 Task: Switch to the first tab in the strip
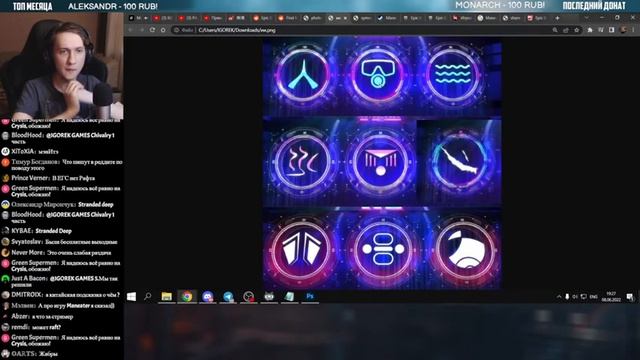(138, 18)
